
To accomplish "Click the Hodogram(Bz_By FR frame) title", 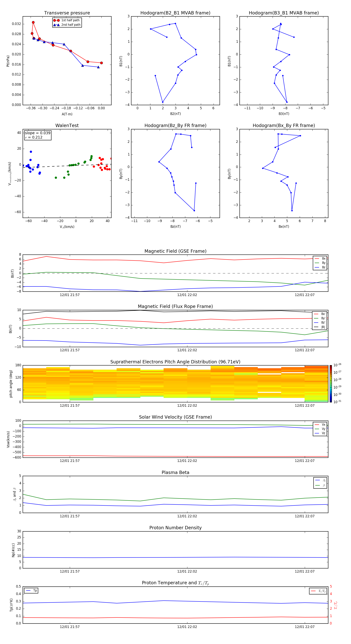I will pyautogui.click(x=175, y=125).
